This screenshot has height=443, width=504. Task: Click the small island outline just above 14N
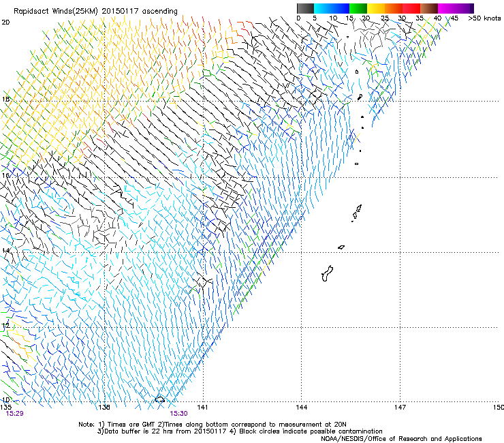click(x=341, y=247)
